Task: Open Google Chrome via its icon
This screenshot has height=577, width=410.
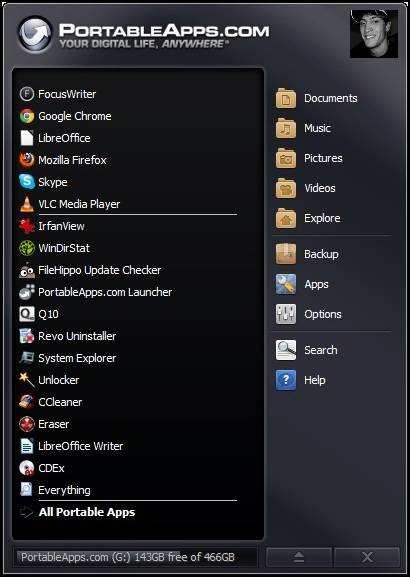Action: tap(27, 116)
